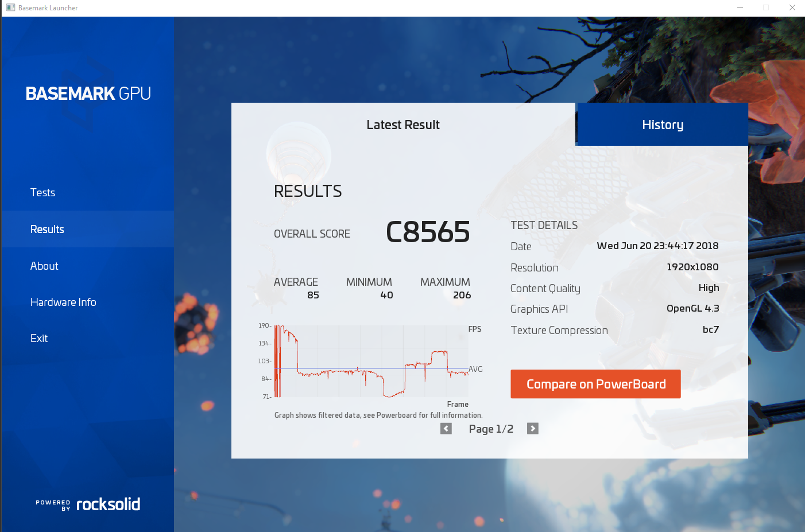Open Hardware Info
The height and width of the screenshot is (532, 805).
[x=63, y=302]
